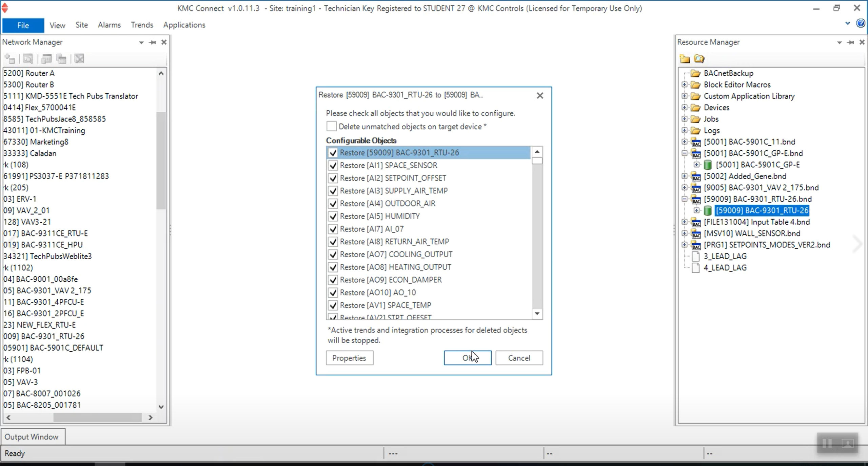The image size is (868, 466).
Task: Open the View menu
Action: pyautogui.click(x=57, y=25)
